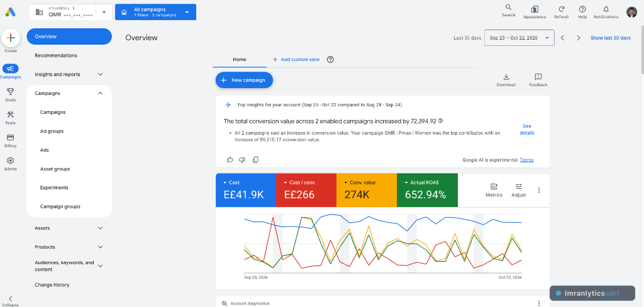Give thumbs down to the insight
Image resolution: width=644 pixels, height=307 pixels.
coord(242,159)
